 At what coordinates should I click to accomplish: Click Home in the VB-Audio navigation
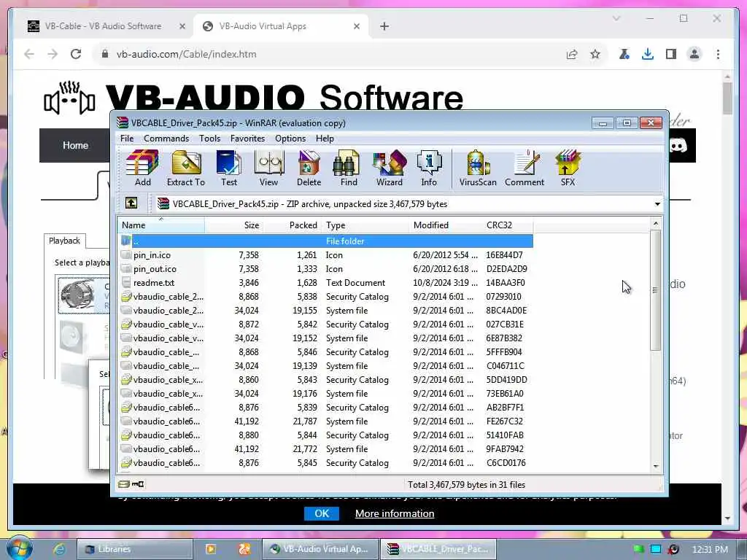click(75, 145)
